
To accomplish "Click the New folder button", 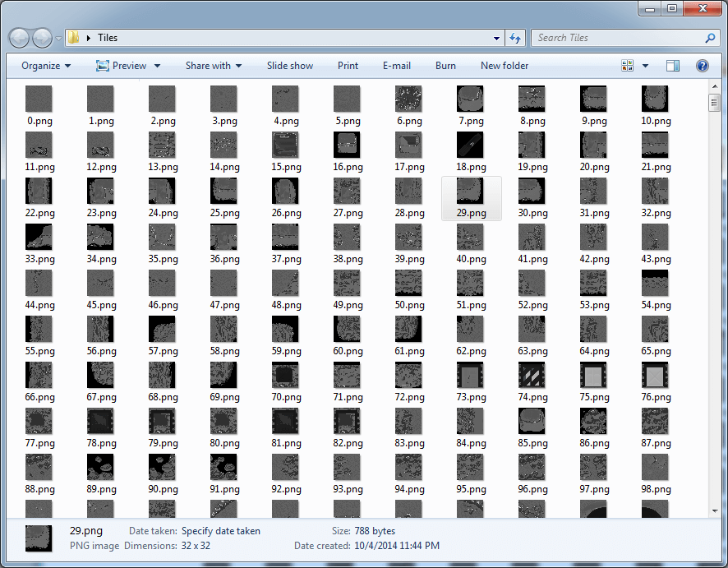I will point(505,66).
